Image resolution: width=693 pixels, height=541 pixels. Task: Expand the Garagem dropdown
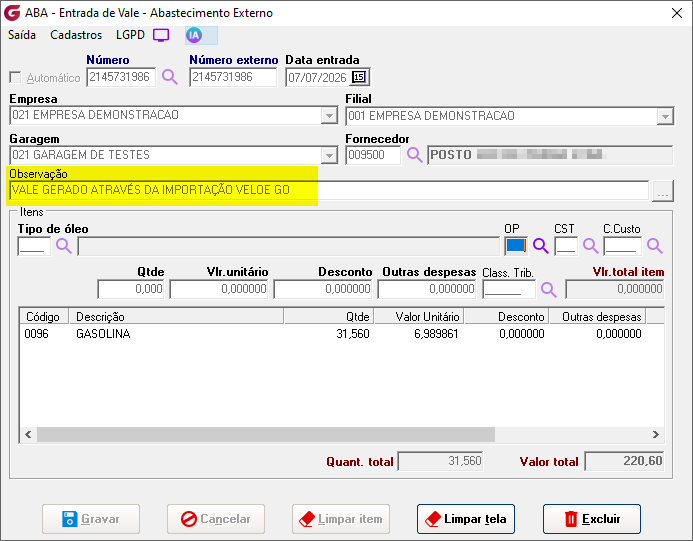(x=329, y=156)
